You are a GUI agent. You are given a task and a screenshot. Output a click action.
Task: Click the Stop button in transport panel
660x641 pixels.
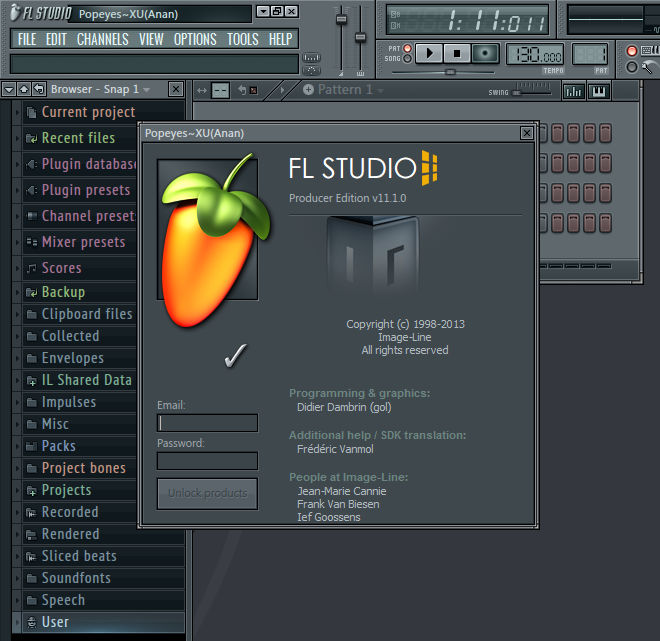(x=457, y=54)
